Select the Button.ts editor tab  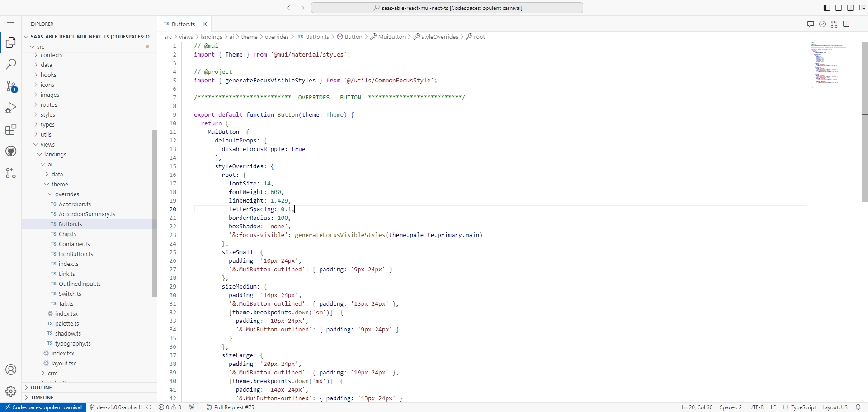183,24
